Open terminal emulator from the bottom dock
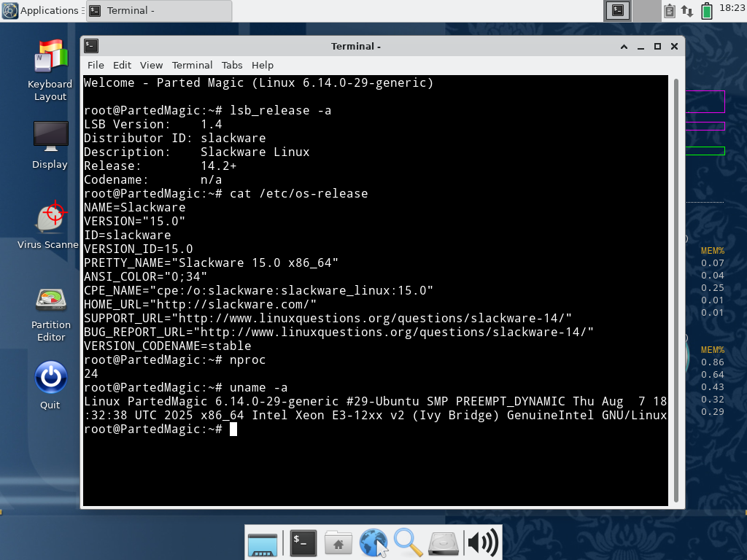The image size is (747, 560). 303,542
